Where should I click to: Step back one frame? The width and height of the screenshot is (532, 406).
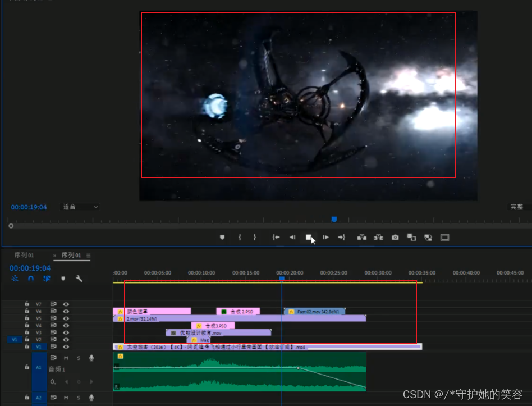tap(292, 238)
